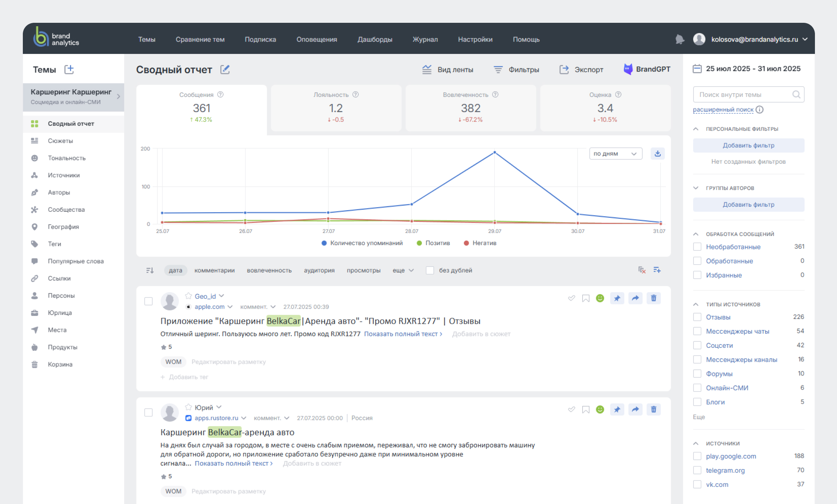Open the по дням grouping dropdown
The image size is (837, 504).
point(616,154)
